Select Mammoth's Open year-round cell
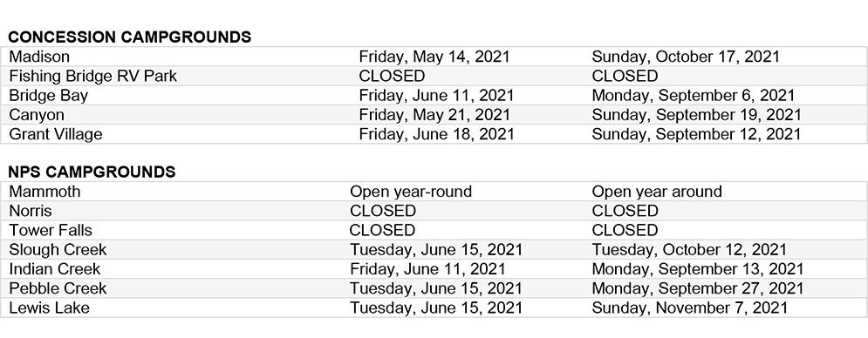Viewport: 868px width, 338px height. click(411, 192)
